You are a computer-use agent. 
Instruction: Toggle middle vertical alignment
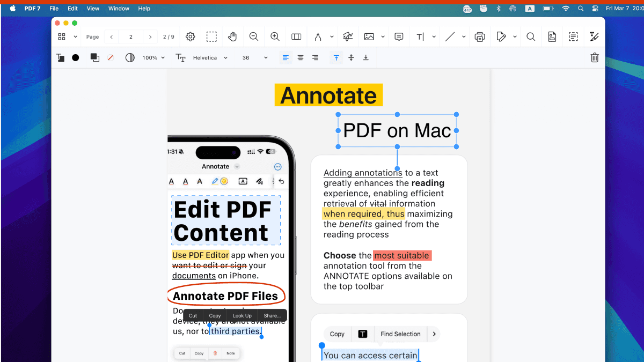pyautogui.click(x=351, y=57)
